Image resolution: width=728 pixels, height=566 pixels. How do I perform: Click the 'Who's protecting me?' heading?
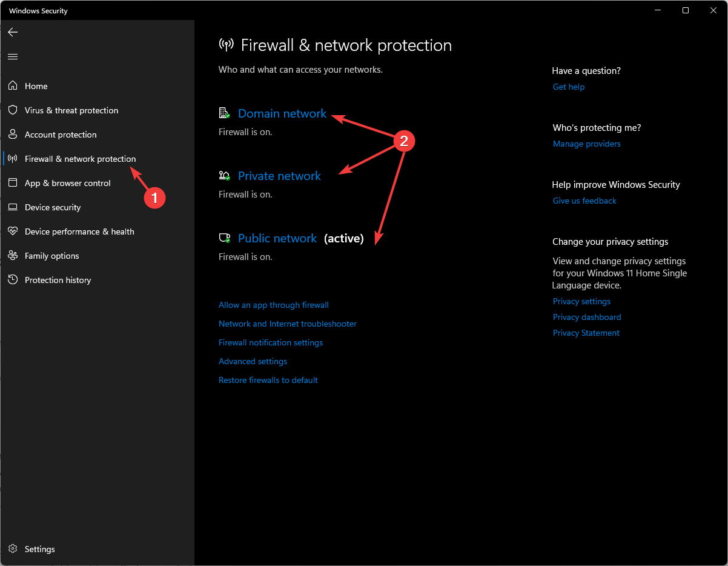[x=597, y=128]
